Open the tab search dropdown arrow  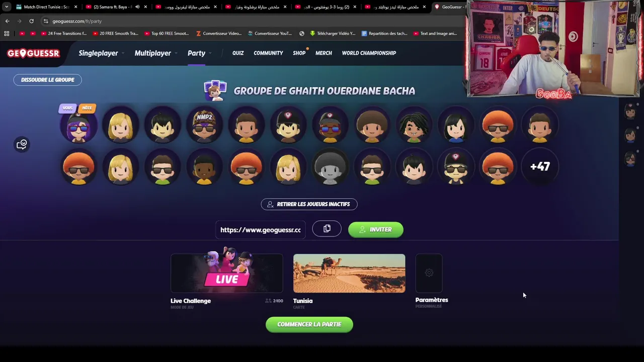coord(7,7)
